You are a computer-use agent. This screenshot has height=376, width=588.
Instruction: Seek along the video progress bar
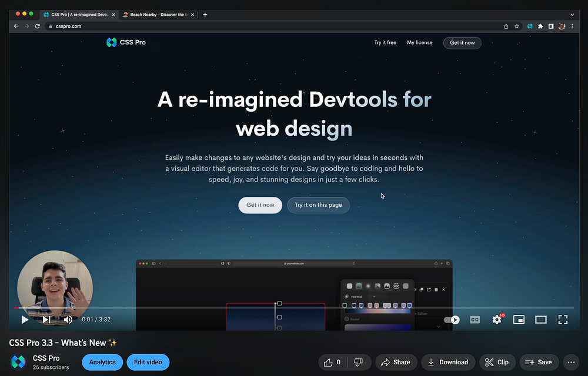tap(294, 308)
